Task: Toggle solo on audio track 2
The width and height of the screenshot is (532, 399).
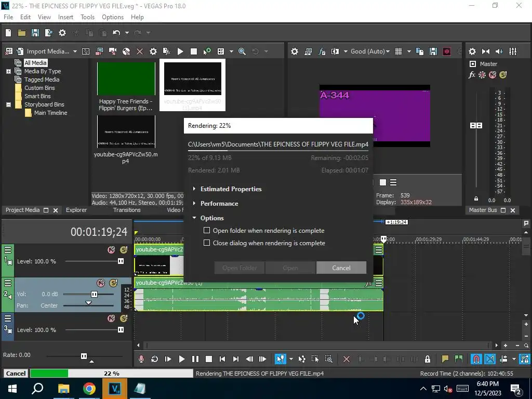Action: [x=113, y=283]
